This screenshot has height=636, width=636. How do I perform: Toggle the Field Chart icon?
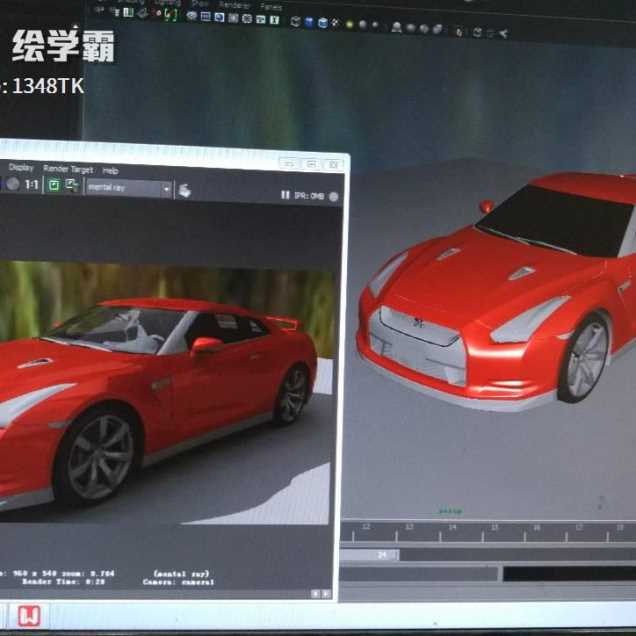point(247,19)
